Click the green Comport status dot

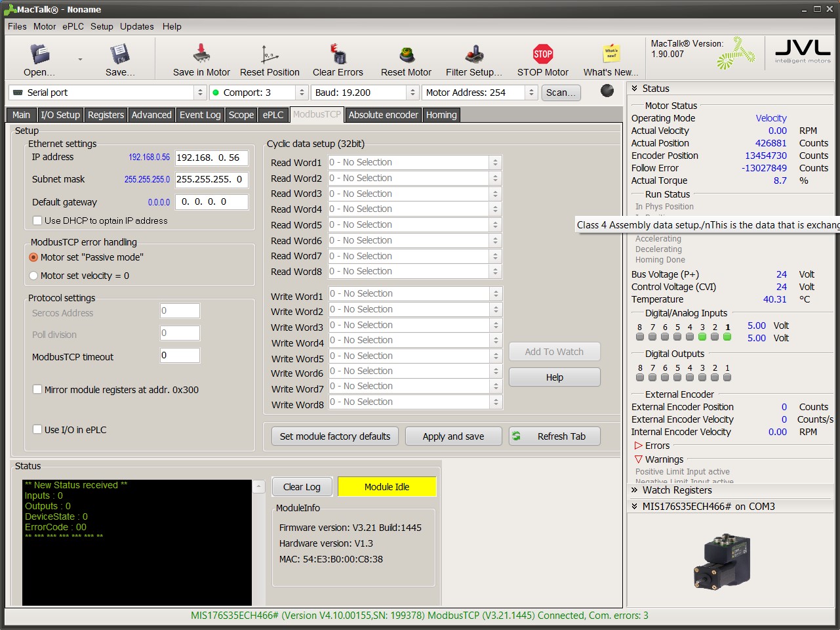click(216, 93)
